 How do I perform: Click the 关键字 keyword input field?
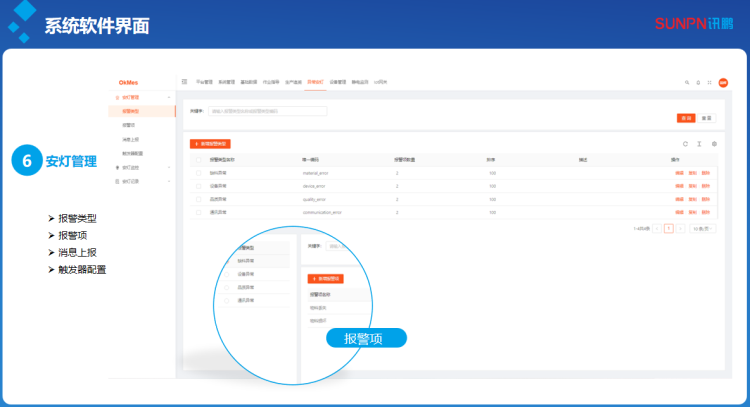(268, 111)
